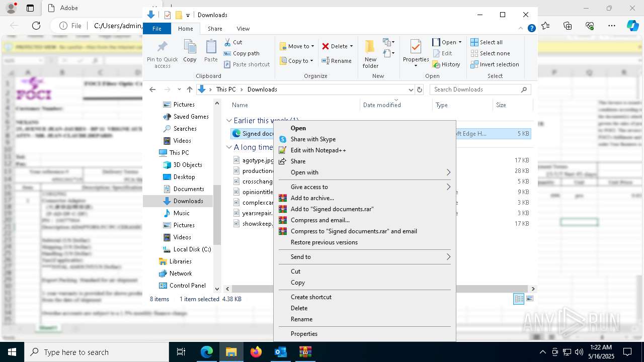
Task: Click the Windows Start button
Action: coord(12,352)
